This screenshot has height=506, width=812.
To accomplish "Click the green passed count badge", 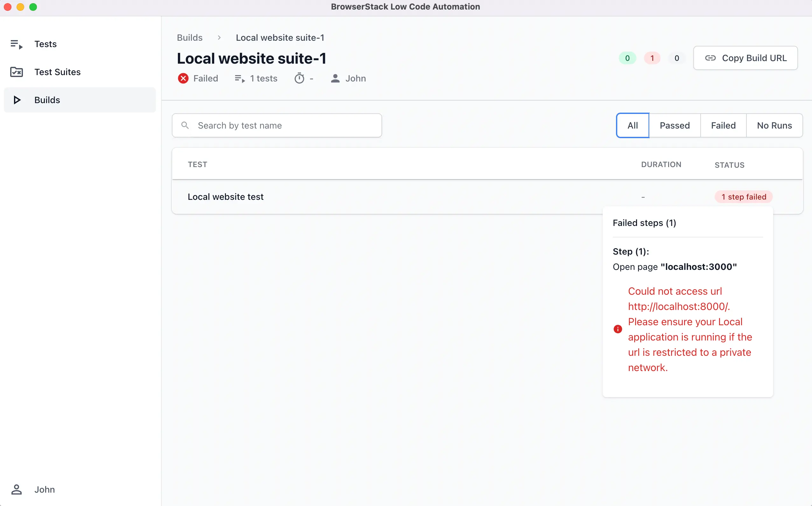I will click(x=627, y=58).
